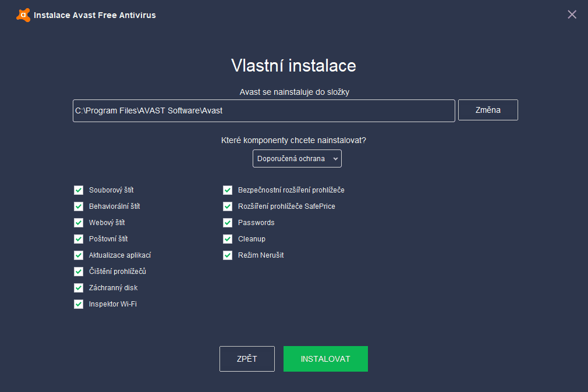Screen dimensions: 588x392
Task: Disable Poštovní štít installation
Action: coord(79,238)
